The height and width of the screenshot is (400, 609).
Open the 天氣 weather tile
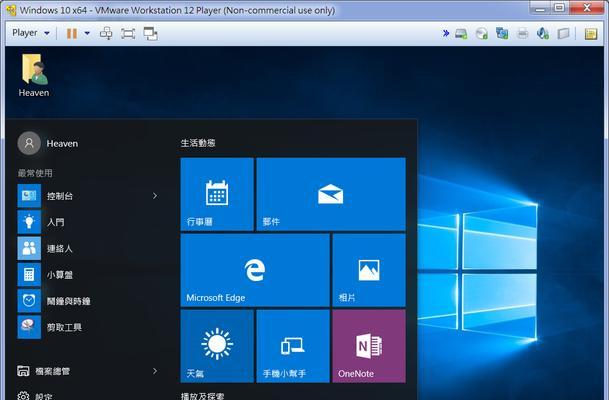tap(217, 346)
